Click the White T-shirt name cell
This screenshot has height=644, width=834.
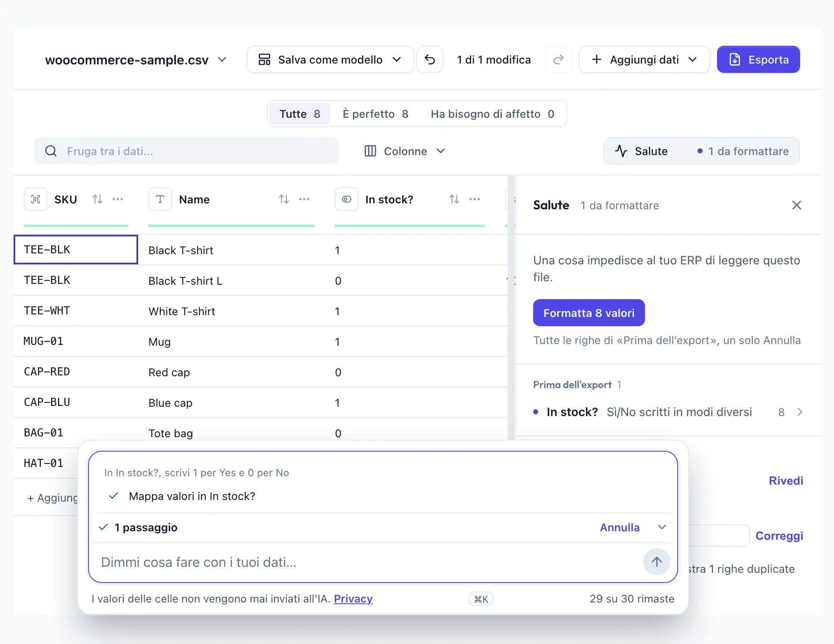click(x=232, y=311)
